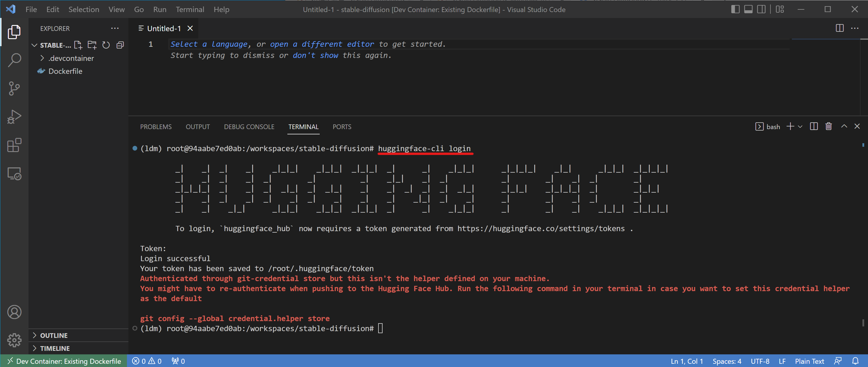Click the 'Select a language' link
This screenshot has height=367, width=868.
tap(209, 44)
